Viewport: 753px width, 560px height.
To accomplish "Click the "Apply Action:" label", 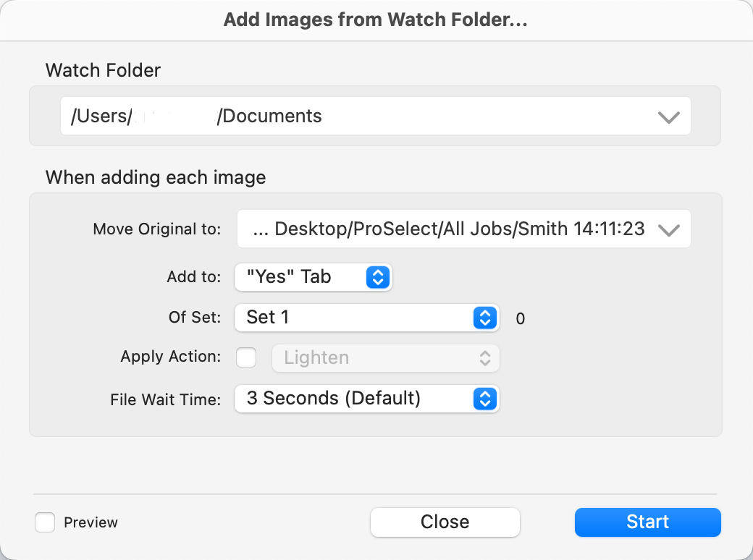I will click(x=171, y=357).
